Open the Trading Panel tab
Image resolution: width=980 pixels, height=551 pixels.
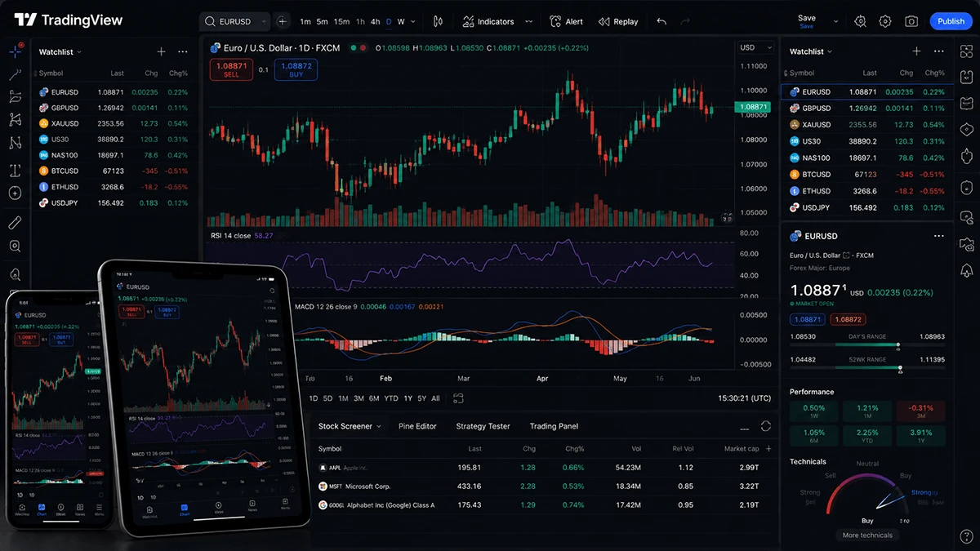click(554, 426)
